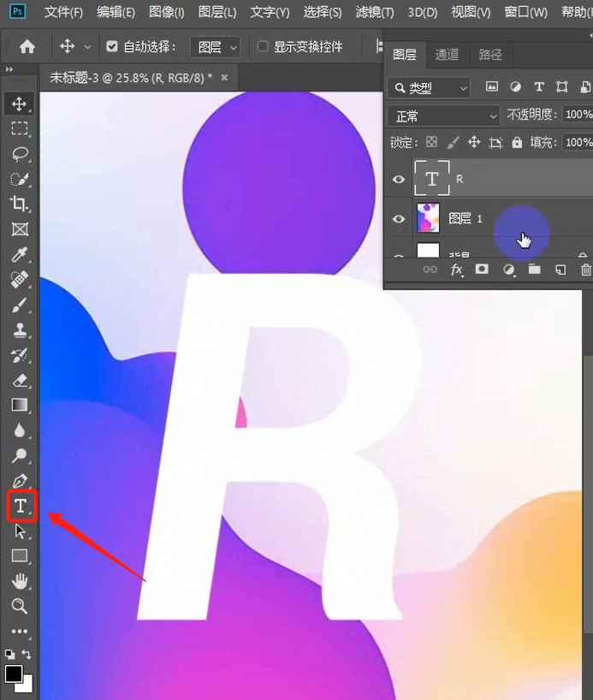Select the Eyedropper tool
Viewport: 593px width, 700px height.
point(19,254)
